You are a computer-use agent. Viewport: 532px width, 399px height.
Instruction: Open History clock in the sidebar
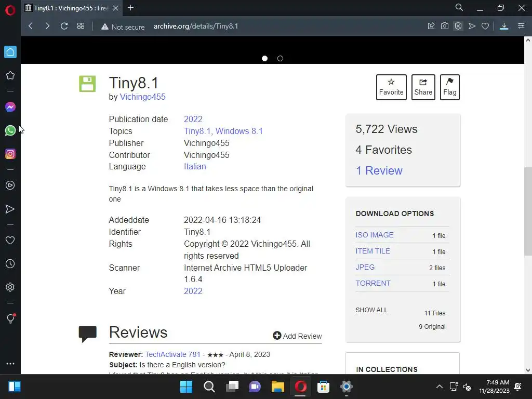pos(10,263)
